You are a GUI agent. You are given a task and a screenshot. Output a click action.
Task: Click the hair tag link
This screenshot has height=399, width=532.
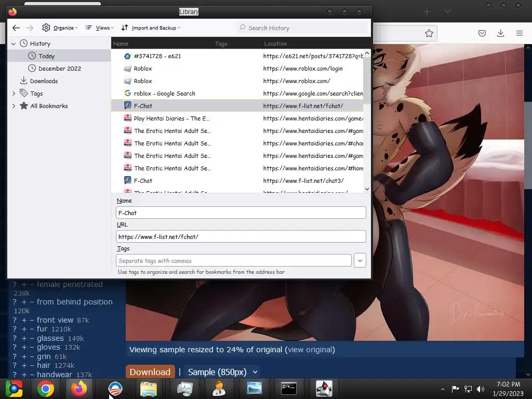pyautogui.click(x=44, y=365)
